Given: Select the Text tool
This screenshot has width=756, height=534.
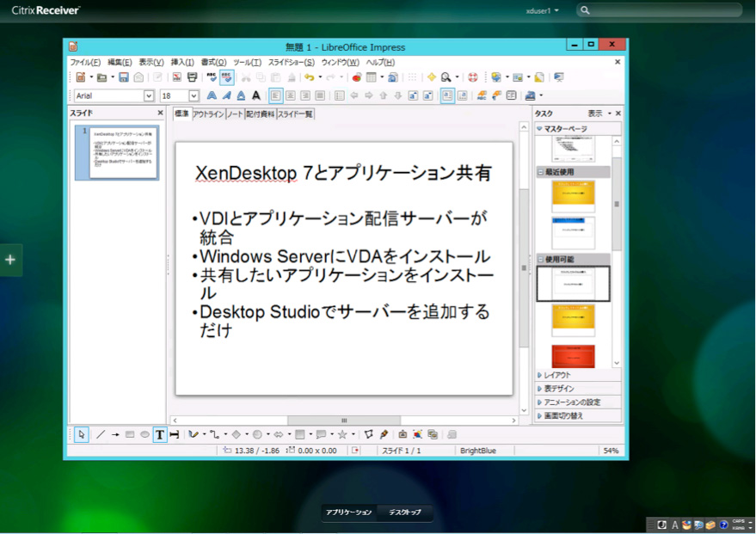Looking at the screenshot, I should pos(160,435).
